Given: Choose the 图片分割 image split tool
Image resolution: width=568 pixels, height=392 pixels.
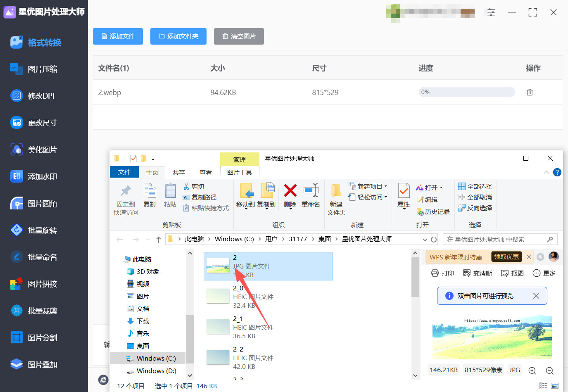Looking at the screenshot, I should click(34, 337).
